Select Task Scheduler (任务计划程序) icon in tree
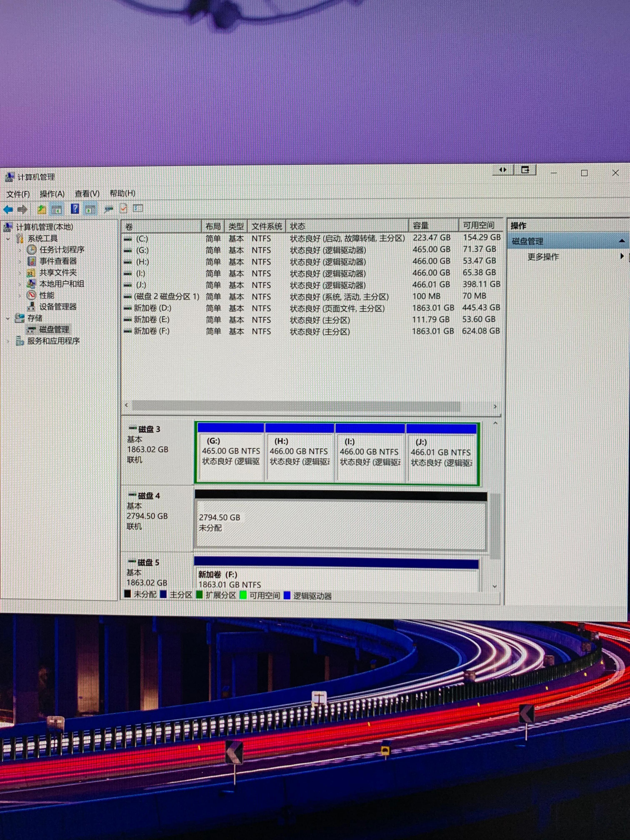Viewport: 630px width, 840px height. pos(32,250)
